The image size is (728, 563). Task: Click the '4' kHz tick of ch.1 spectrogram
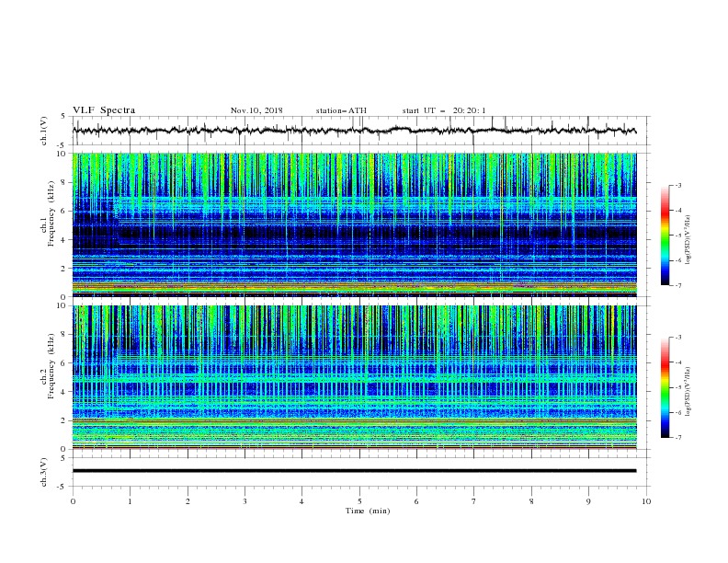pyautogui.click(x=63, y=240)
